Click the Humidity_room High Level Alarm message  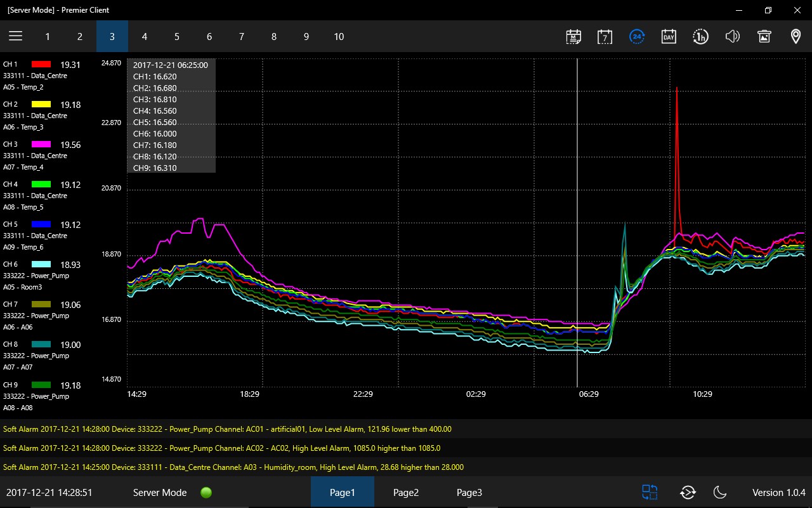point(233,467)
